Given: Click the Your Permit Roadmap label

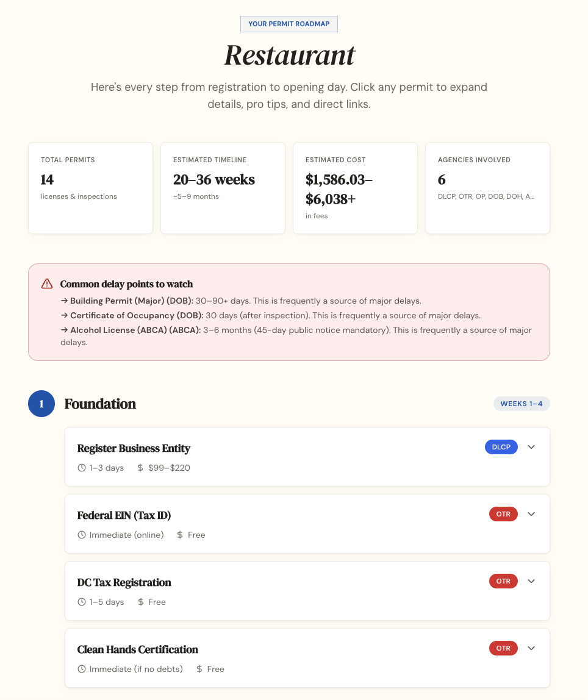Looking at the screenshot, I should 289,24.
